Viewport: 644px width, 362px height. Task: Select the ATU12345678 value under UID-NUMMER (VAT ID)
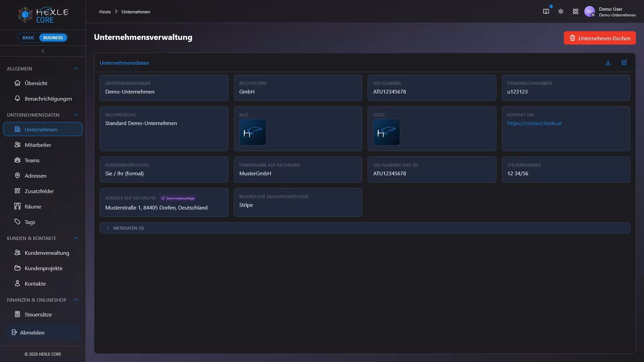389,173
